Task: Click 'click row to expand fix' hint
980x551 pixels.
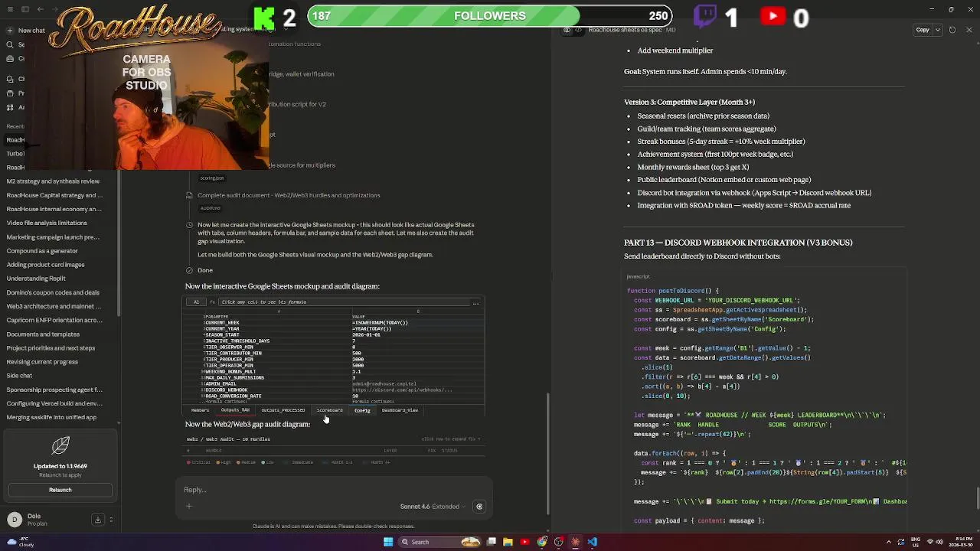Action: click(450, 439)
